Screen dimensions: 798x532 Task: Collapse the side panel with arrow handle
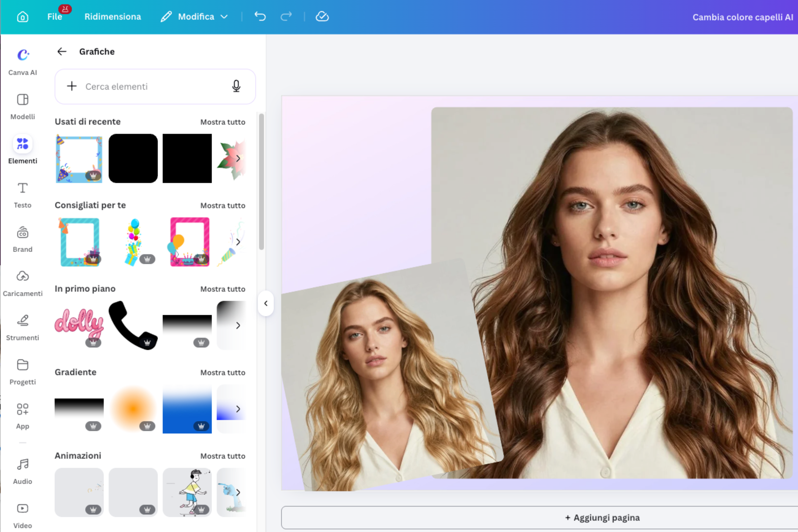[266, 303]
